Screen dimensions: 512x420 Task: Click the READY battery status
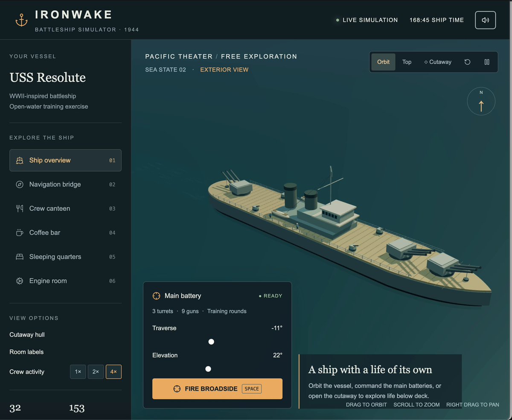(271, 296)
